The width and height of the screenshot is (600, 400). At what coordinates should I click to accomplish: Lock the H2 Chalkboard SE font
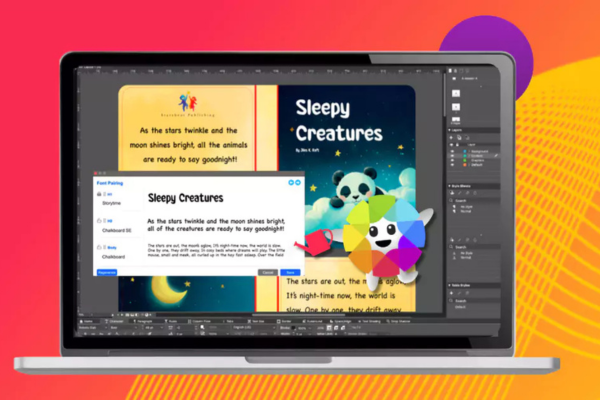click(x=99, y=221)
